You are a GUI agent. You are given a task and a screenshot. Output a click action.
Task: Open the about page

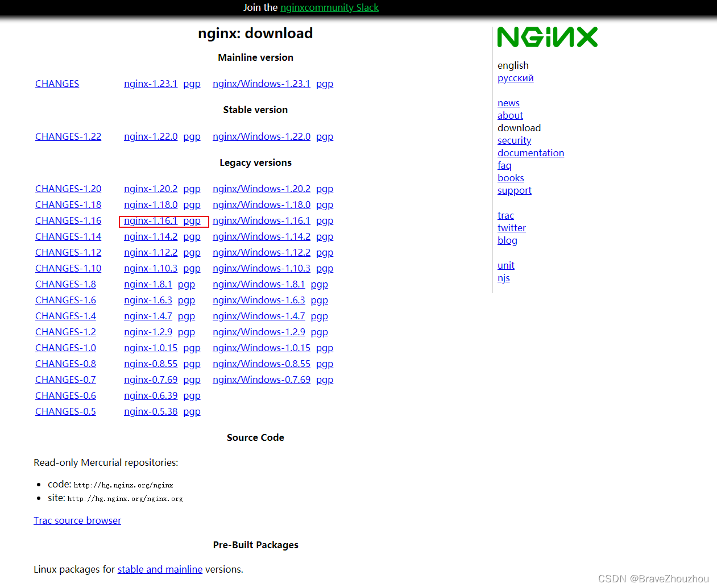tap(510, 115)
